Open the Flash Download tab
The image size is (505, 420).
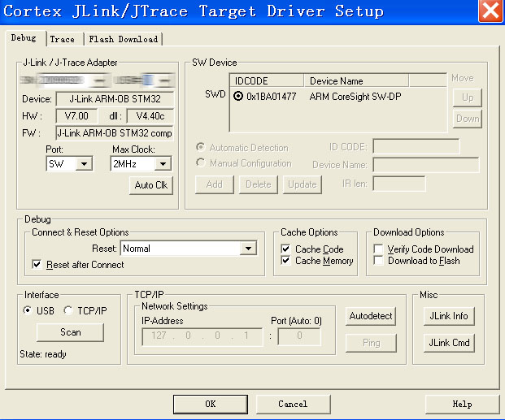[124, 39]
